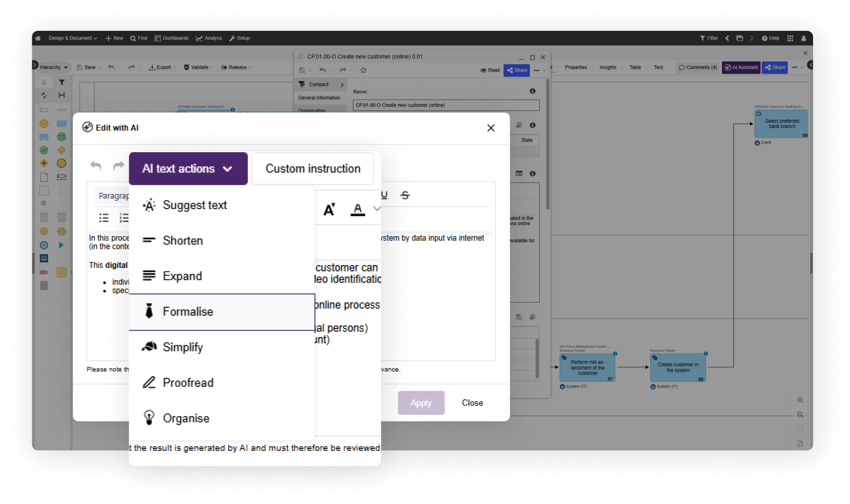
Task: Click redo in the Edit with AI dialog
Action: point(119,165)
